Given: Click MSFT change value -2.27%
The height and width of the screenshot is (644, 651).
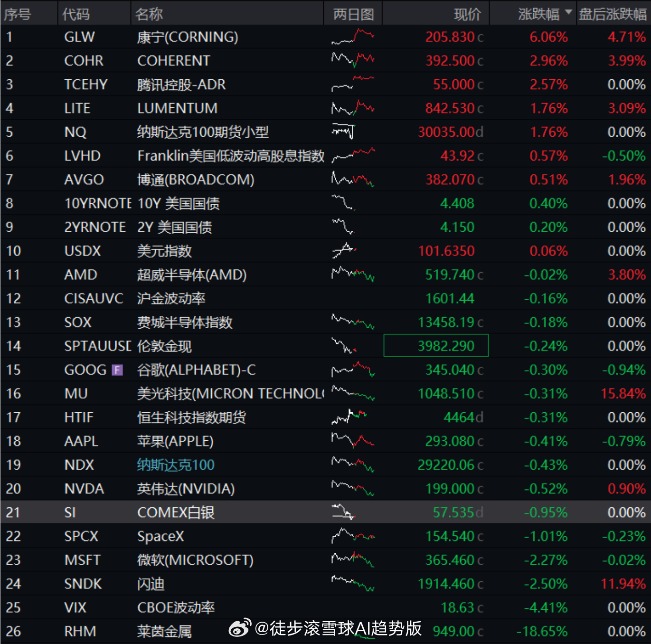Looking at the screenshot, I should point(546,560).
